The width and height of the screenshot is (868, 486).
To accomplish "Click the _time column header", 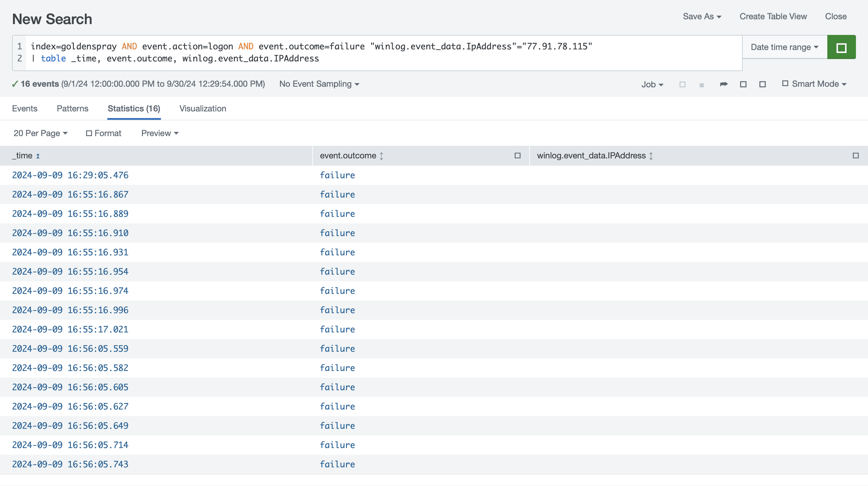I will [156, 155].
